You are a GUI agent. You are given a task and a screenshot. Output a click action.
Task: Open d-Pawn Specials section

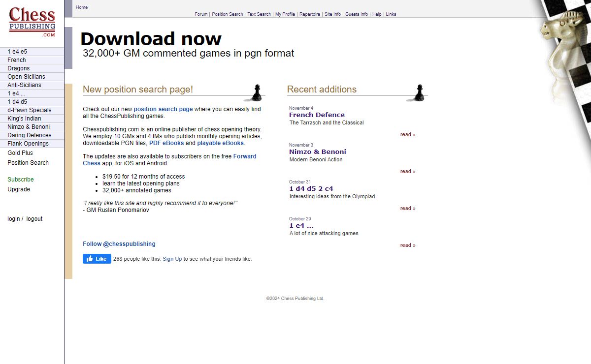(x=32, y=110)
